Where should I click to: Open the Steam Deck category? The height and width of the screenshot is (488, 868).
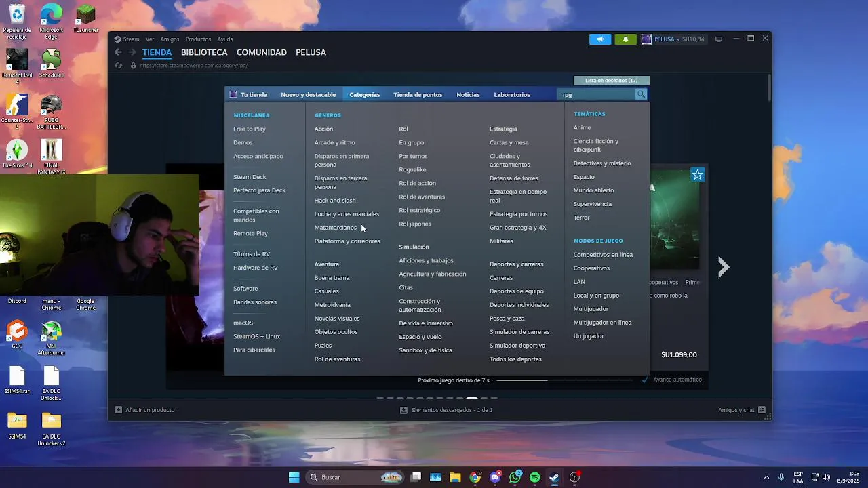(250, 177)
